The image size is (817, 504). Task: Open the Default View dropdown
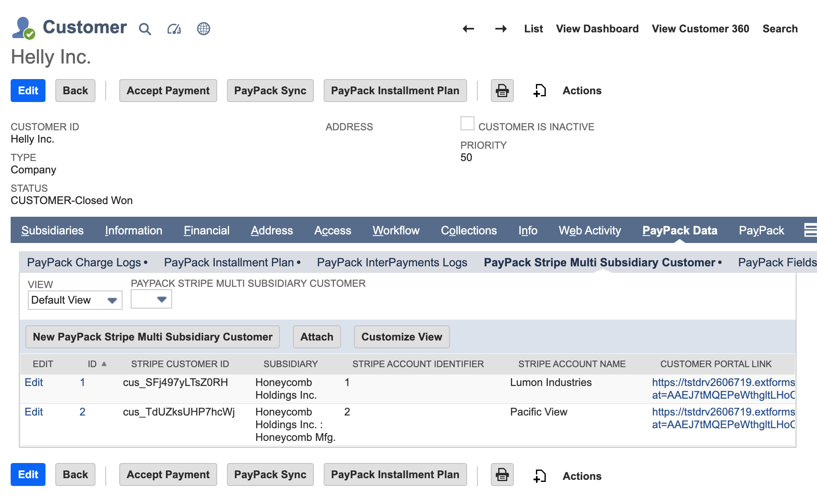(75, 300)
